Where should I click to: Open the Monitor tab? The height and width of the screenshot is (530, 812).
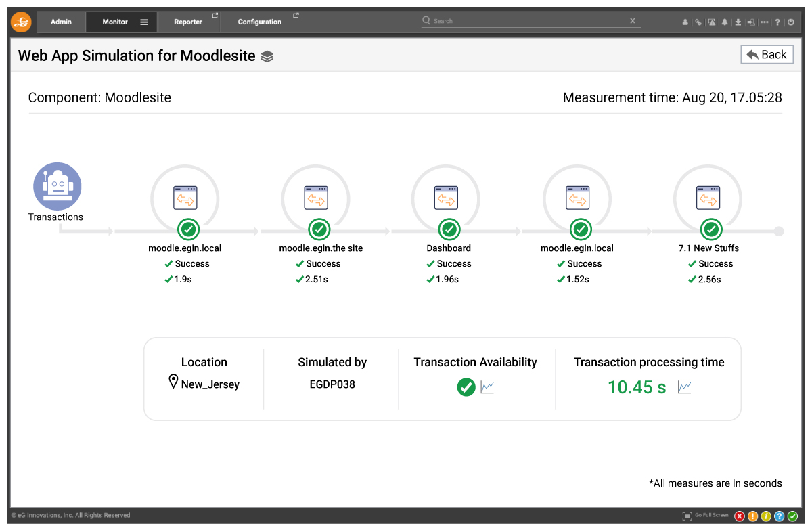pyautogui.click(x=122, y=22)
